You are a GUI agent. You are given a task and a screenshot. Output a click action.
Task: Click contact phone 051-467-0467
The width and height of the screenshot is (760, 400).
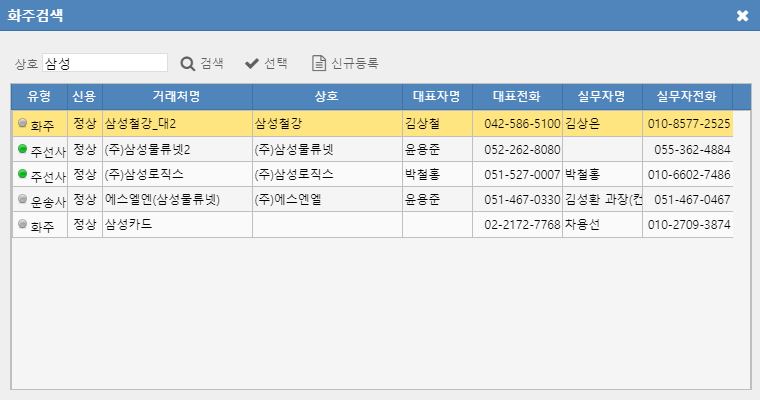click(x=692, y=199)
